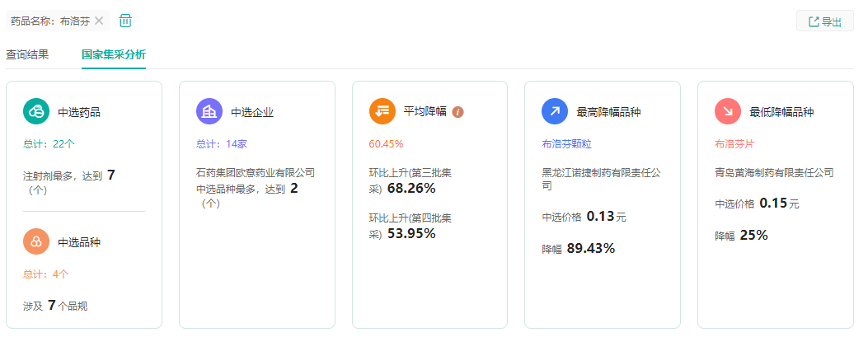Click the green 中选药品 icon
The image size is (868, 337).
pos(36,111)
